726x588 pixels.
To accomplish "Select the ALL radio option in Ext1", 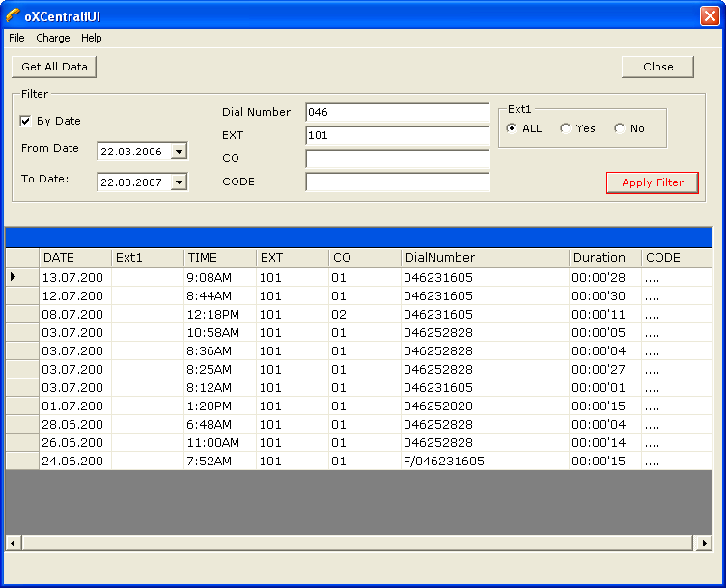I will [x=512, y=128].
